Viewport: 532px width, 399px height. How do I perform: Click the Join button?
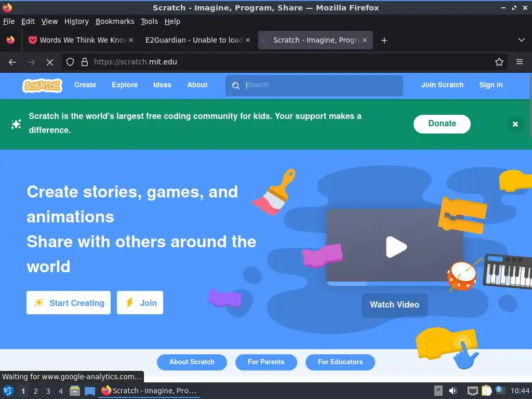point(140,303)
